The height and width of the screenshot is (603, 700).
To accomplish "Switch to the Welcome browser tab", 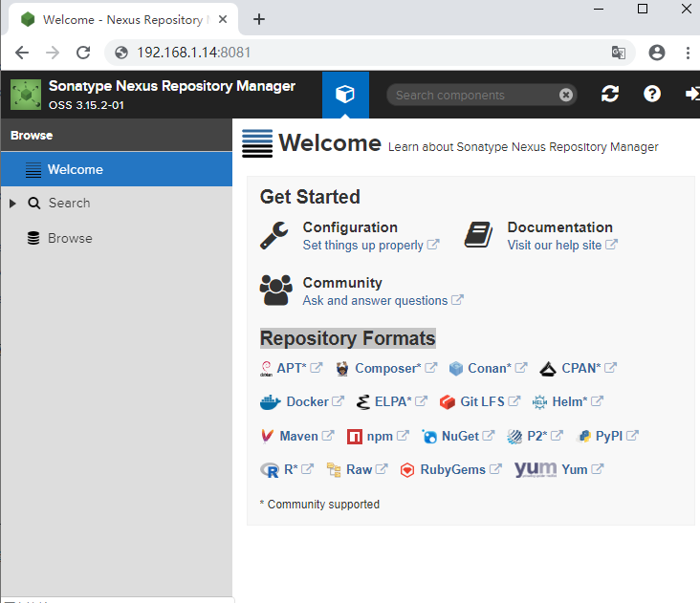I will point(122,20).
